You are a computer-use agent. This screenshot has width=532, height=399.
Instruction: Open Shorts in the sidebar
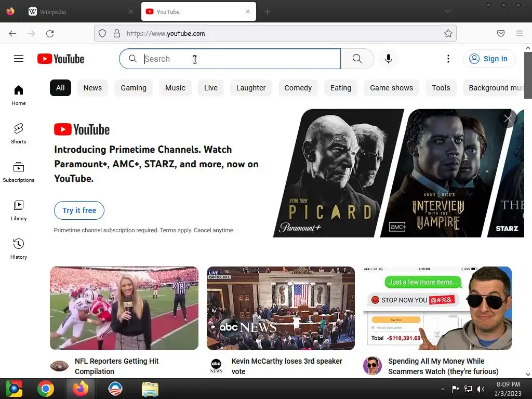click(19, 134)
